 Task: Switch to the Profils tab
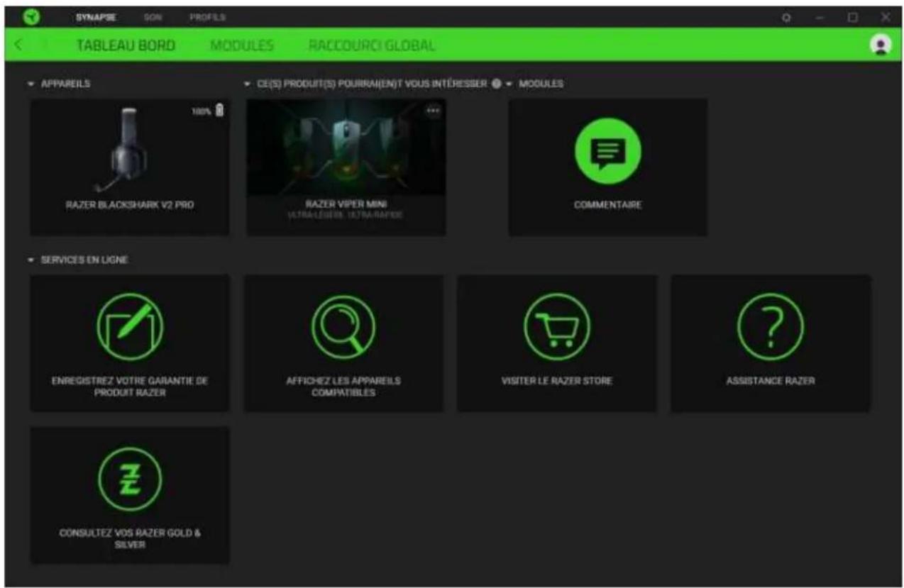(207, 16)
